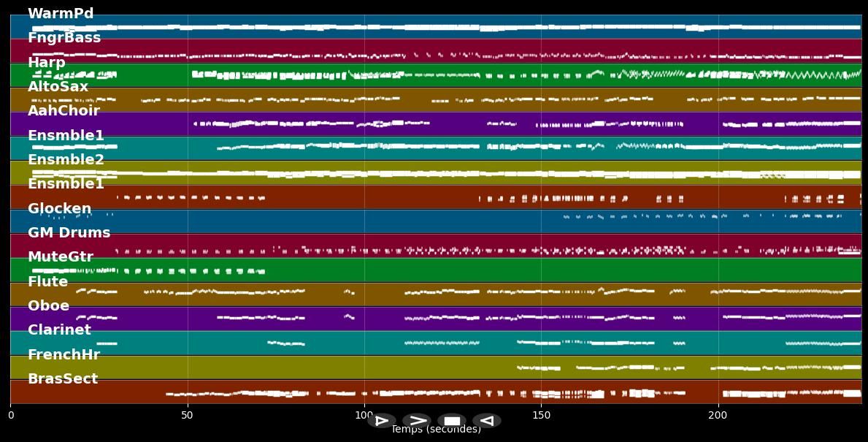Viewport: 868px width, 442px height.
Task: Click the Ensmble2 track name
Action: 66,160
